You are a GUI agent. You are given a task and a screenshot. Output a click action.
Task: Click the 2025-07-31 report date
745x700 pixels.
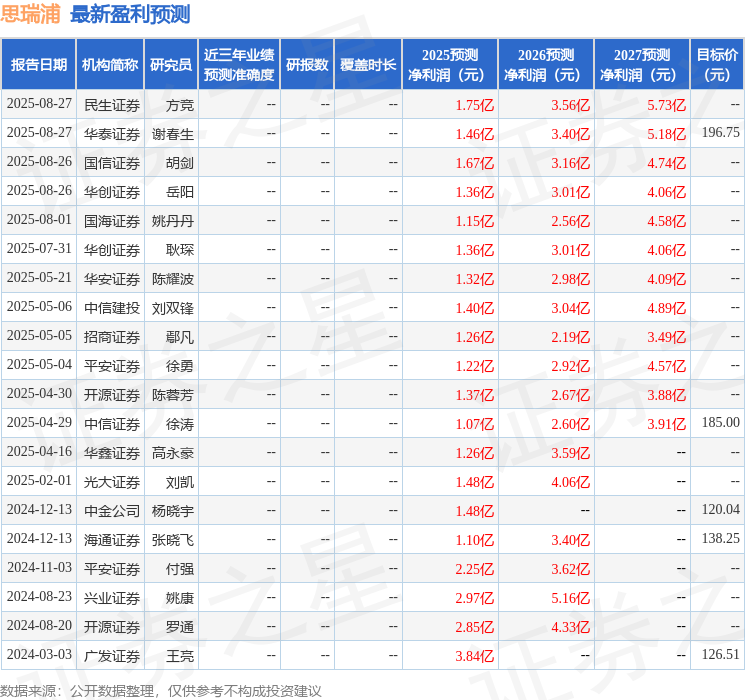point(39,249)
